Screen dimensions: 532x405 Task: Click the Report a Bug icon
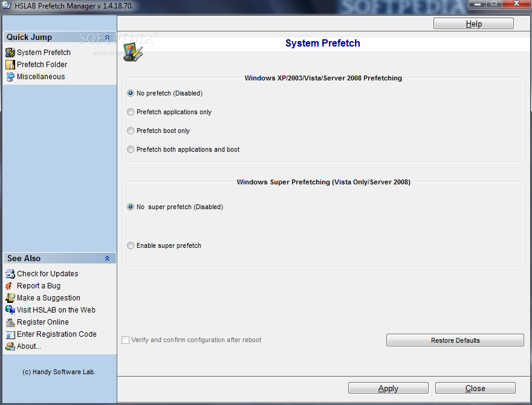pyautogui.click(x=10, y=286)
